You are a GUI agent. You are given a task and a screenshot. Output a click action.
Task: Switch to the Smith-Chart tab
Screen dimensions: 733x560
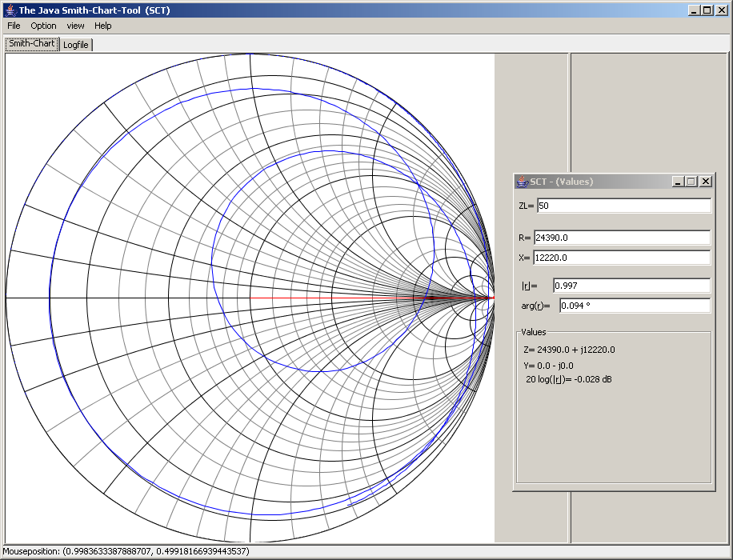32,43
